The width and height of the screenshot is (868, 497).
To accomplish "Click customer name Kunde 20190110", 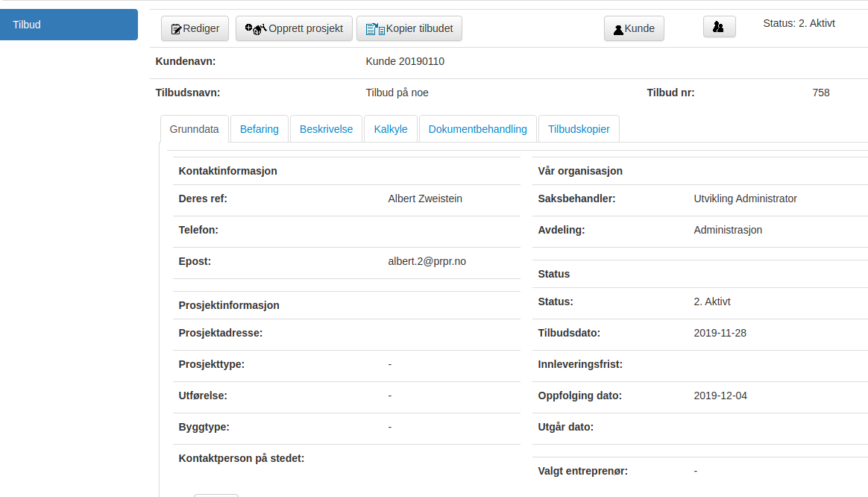I will pos(405,61).
